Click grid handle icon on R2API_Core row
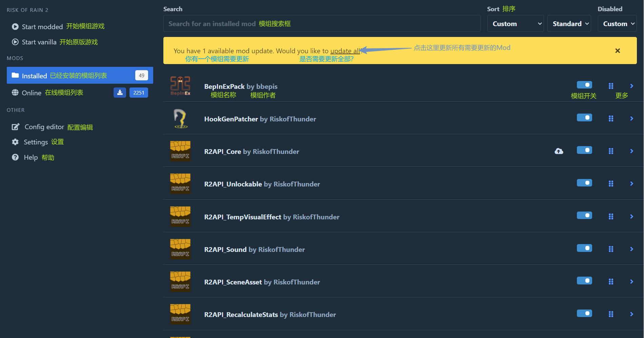The width and height of the screenshot is (644, 338). click(611, 151)
